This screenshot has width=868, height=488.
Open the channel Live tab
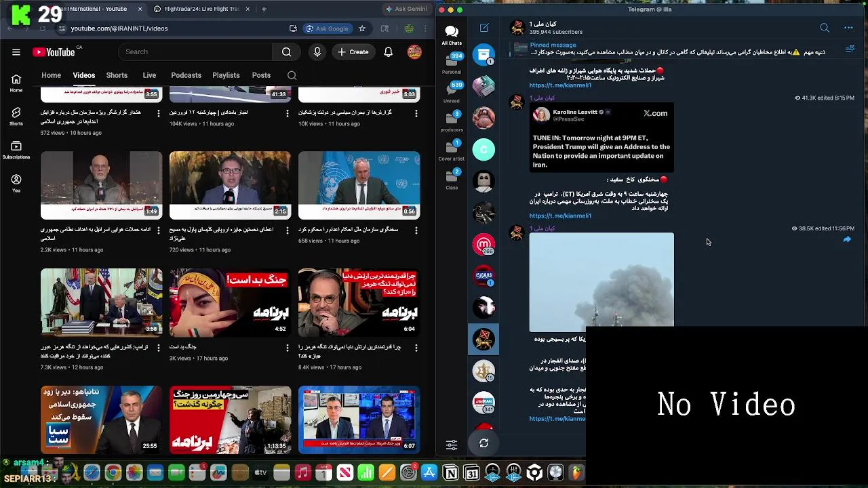point(149,75)
